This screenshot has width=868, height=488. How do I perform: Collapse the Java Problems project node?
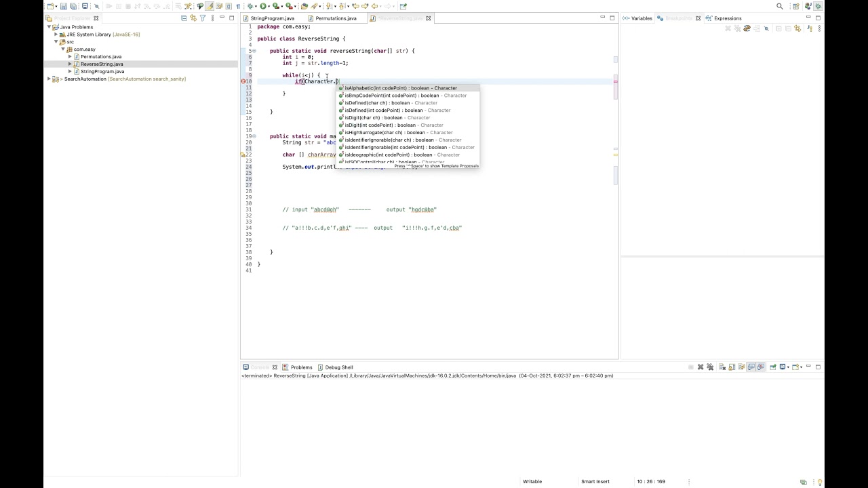(x=50, y=27)
